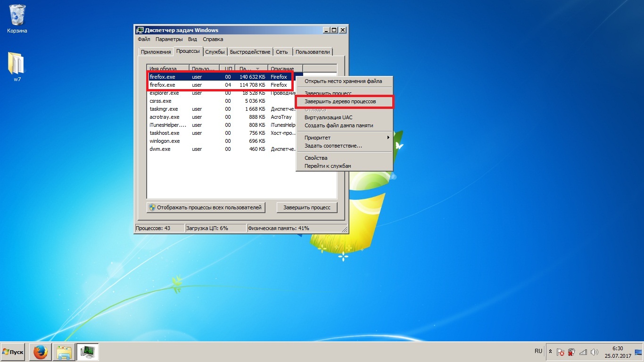The width and height of the screenshot is (644, 362).
Task: Sort by the Пользо... user column header
Action: coord(204,68)
